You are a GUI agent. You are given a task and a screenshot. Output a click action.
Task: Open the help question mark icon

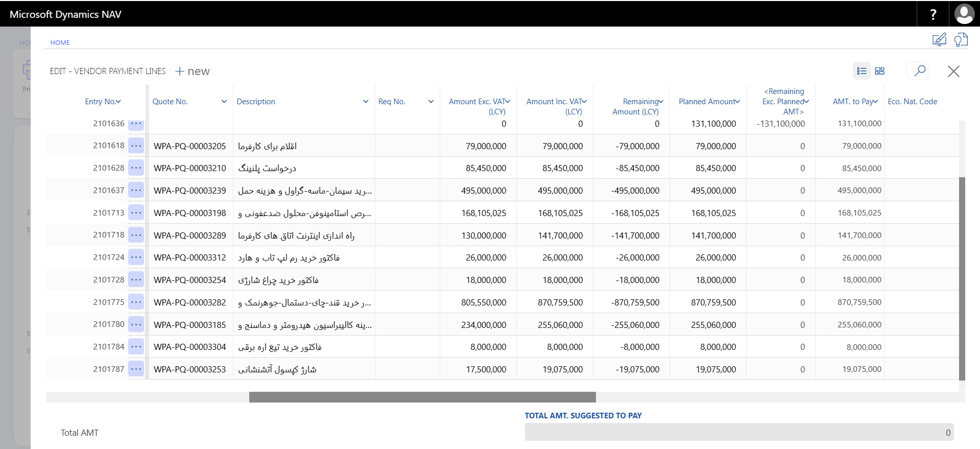point(933,14)
